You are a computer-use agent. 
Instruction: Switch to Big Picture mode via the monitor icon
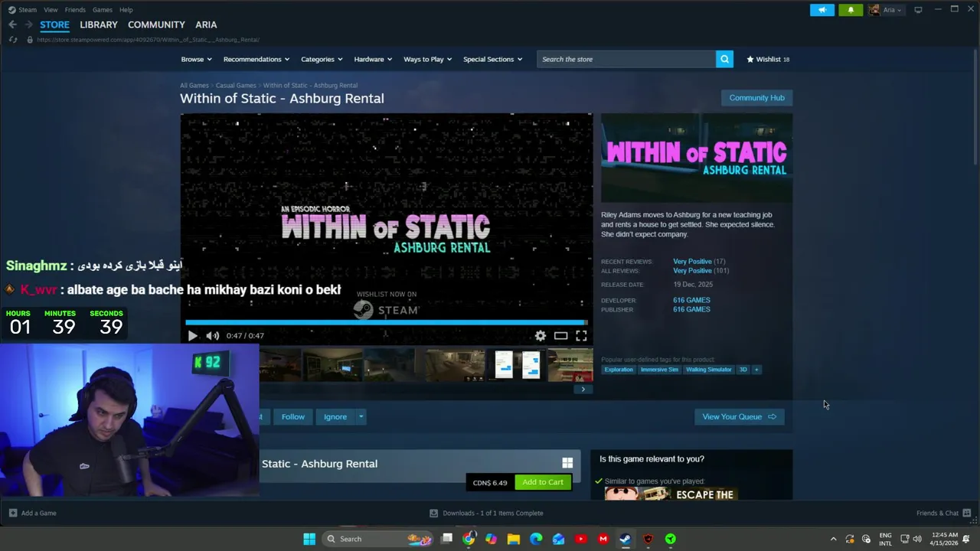(918, 10)
